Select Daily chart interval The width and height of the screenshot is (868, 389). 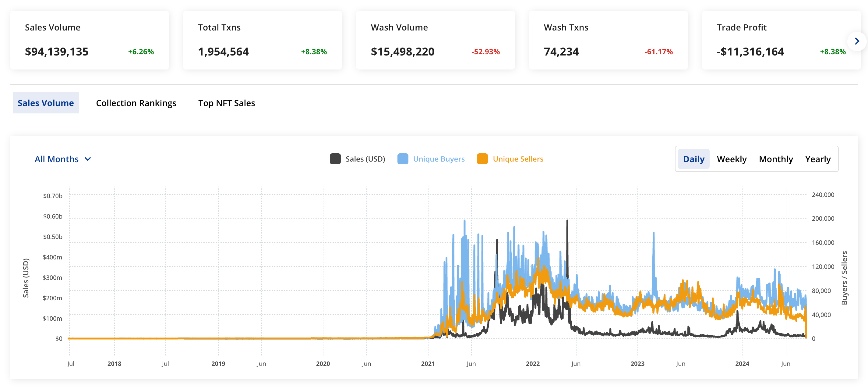(693, 159)
